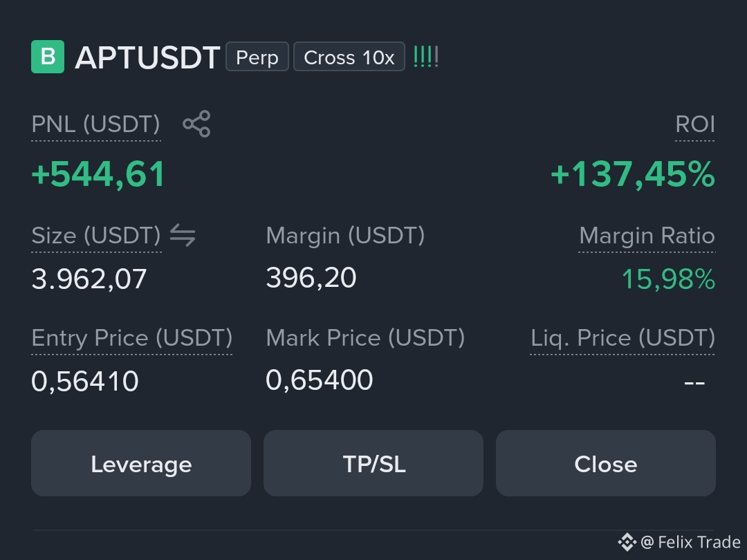Screen dimensions: 747x560
Task: Open the Leverage adjustment button
Action: coord(141,463)
